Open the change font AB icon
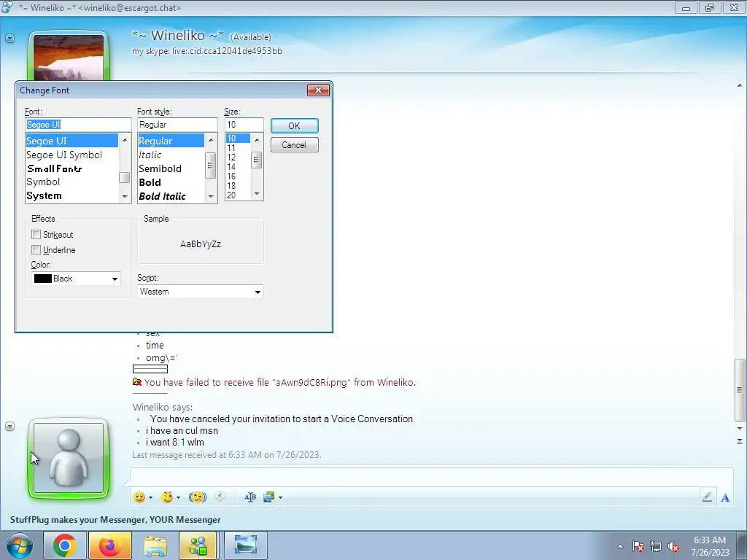The image size is (747, 560). pos(250,497)
